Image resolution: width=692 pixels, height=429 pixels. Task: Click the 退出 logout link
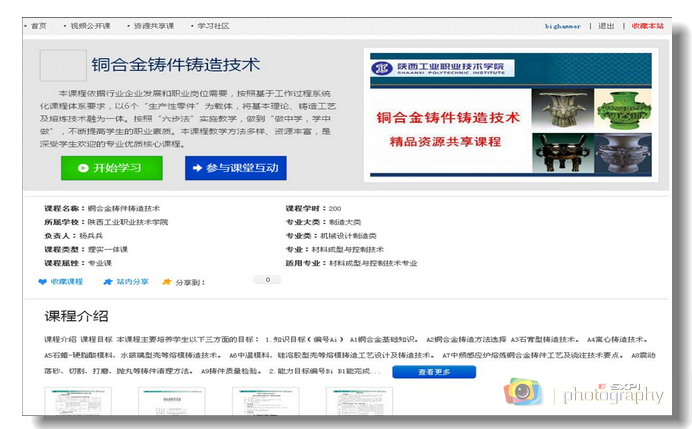point(606,25)
